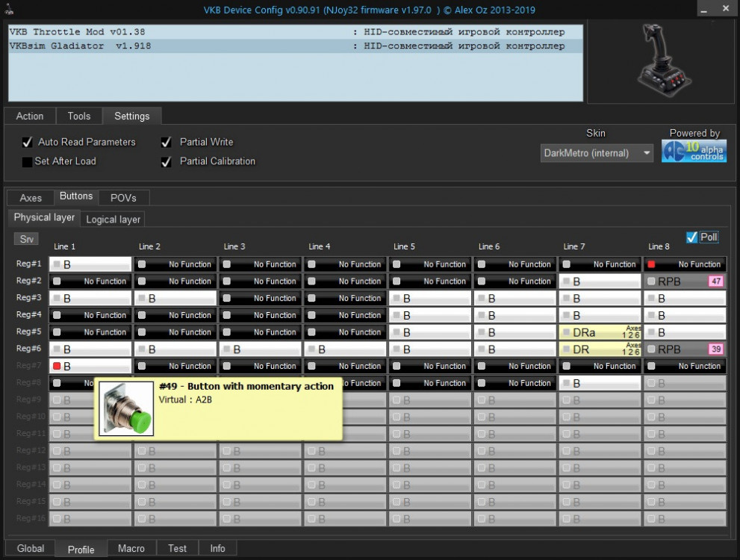
Task: Click the Reg#6 row label
Action: [28, 349]
